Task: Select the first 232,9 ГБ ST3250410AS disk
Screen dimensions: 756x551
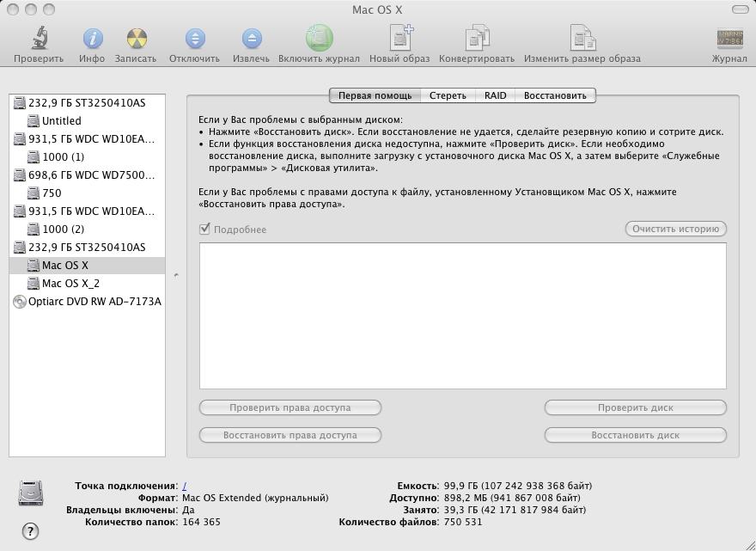Action: coord(87,103)
